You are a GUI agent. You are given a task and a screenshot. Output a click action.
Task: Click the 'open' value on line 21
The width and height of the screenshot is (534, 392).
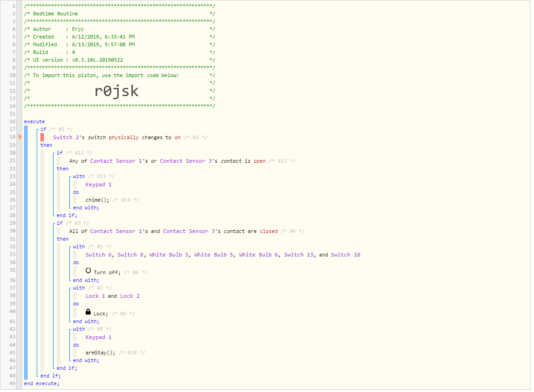[259, 161]
